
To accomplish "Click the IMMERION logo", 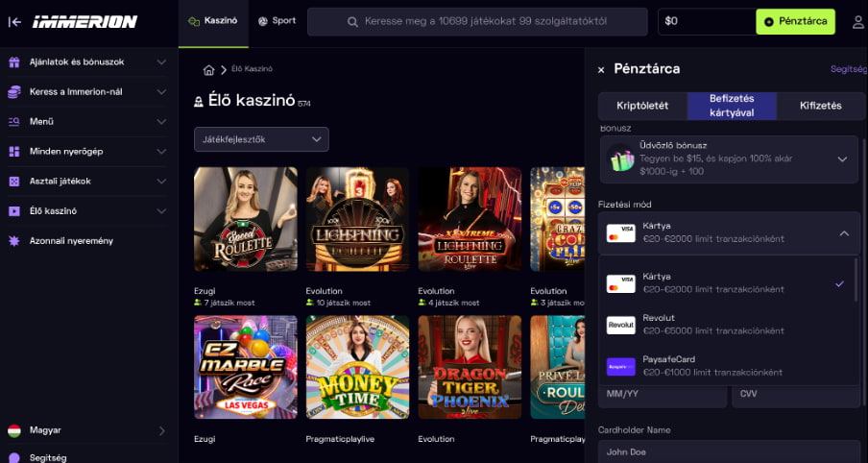I will coord(84,21).
